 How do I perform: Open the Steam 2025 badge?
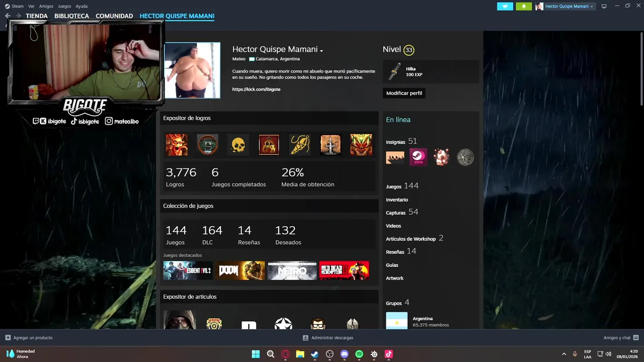pyautogui.click(x=418, y=157)
